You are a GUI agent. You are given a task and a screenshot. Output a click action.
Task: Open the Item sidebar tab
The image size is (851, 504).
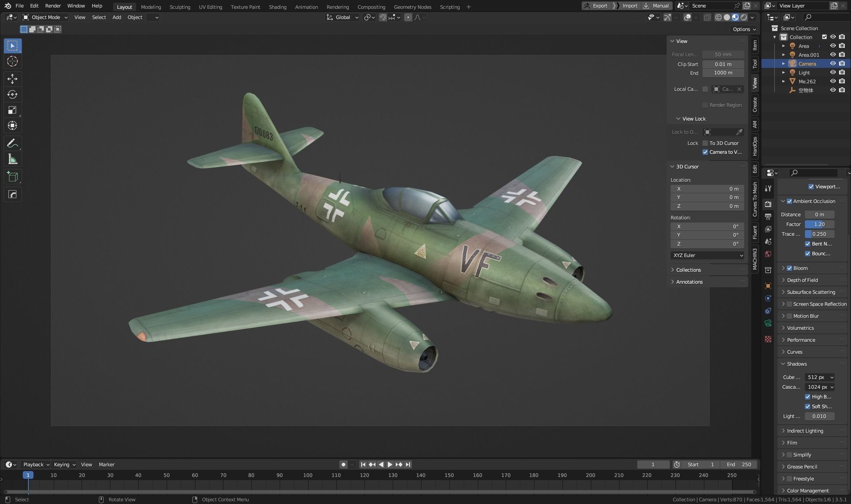point(755,46)
